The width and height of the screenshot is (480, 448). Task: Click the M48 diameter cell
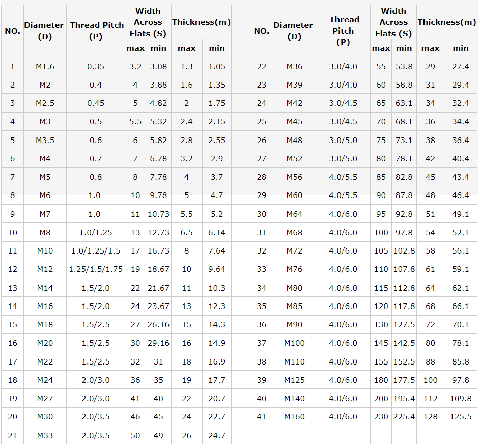point(294,140)
